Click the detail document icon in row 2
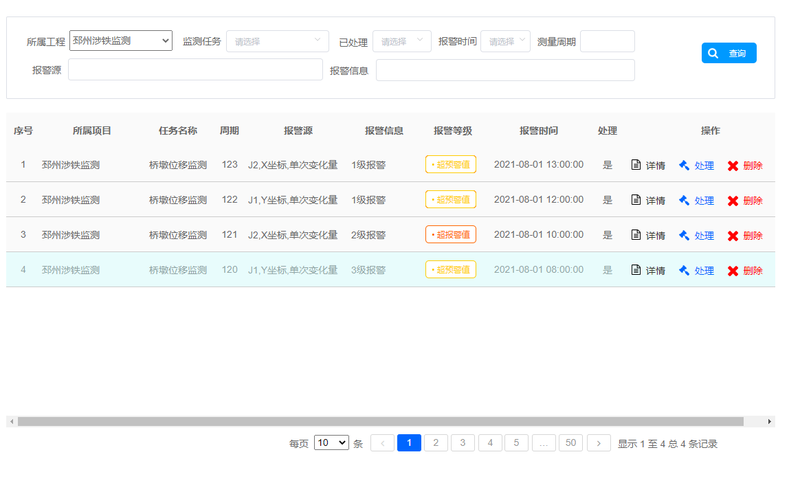This screenshot has width=800, height=483. pos(636,200)
